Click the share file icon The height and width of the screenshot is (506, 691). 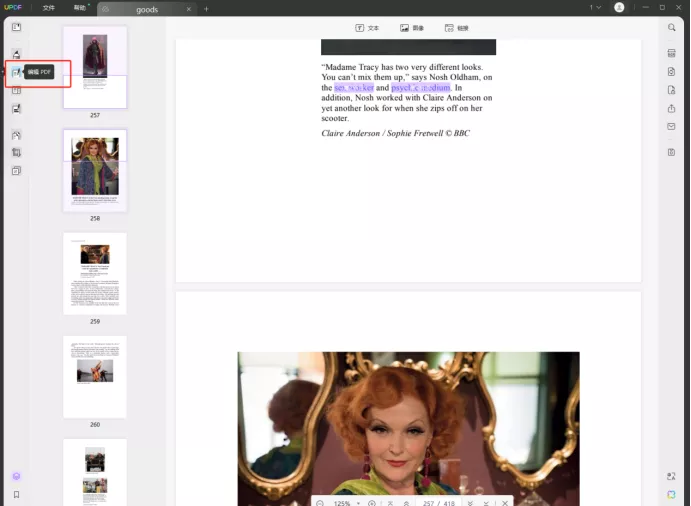coord(672,109)
